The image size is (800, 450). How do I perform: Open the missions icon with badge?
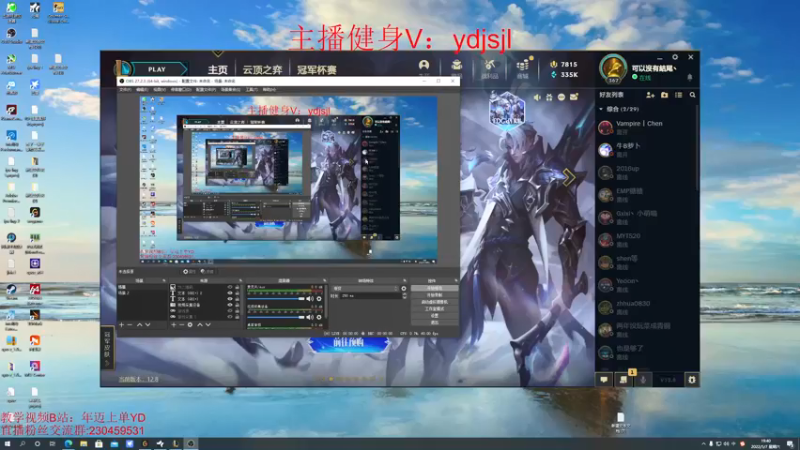tap(623, 380)
